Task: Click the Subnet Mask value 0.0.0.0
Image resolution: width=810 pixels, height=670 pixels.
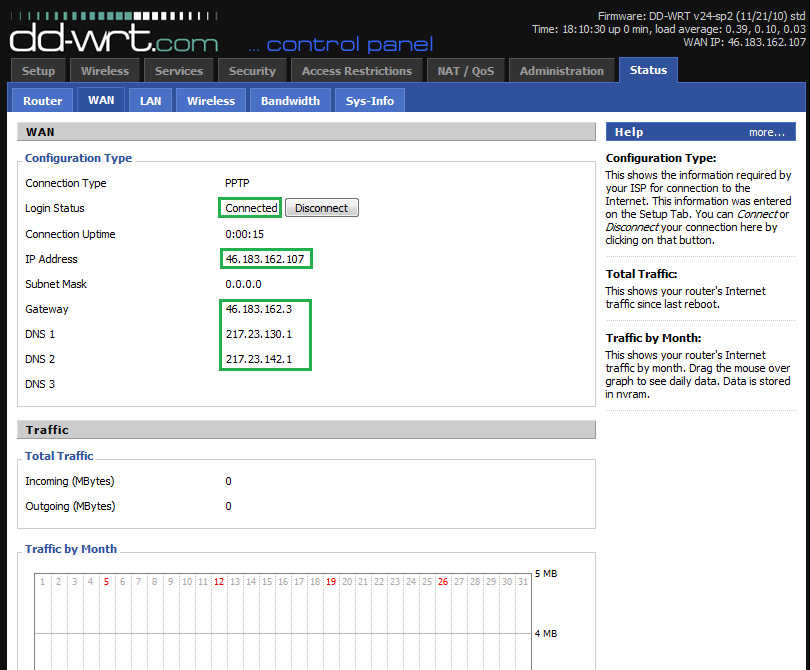Action: click(x=243, y=284)
